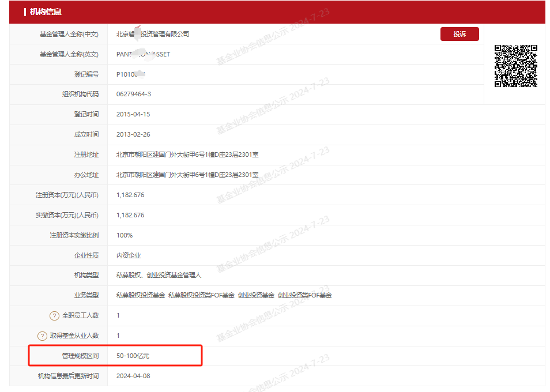Click the question mark icon beside 取得基金从业人数
The height and width of the screenshot is (392, 550).
click(x=43, y=336)
